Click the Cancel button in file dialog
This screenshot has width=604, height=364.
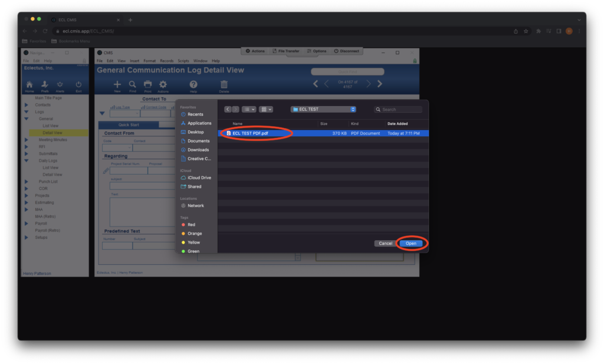(385, 243)
